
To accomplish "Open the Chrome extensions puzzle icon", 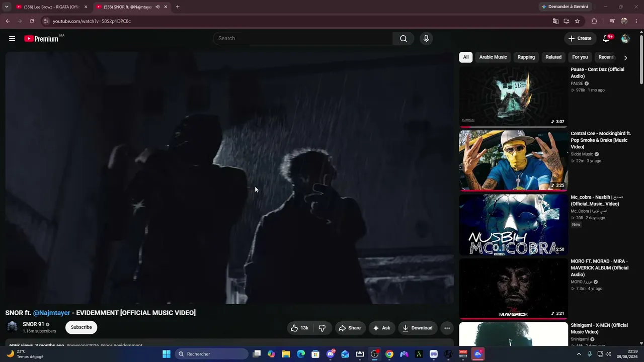I will pos(594,21).
